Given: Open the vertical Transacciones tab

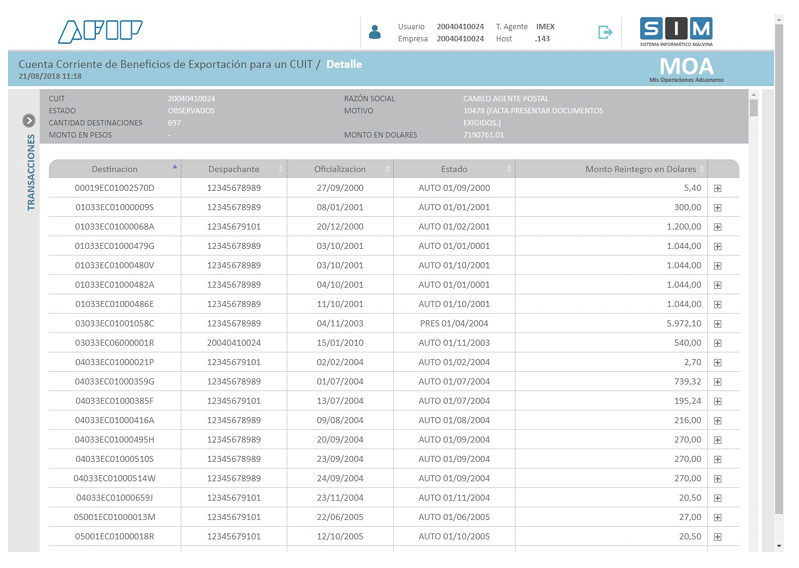Looking at the screenshot, I should point(30,172).
